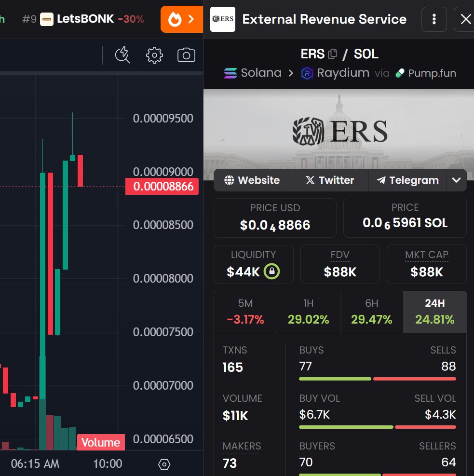Open the three-dot options menu
This screenshot has width=474, height=476.
pyautogui.click(x=434, y=19)
